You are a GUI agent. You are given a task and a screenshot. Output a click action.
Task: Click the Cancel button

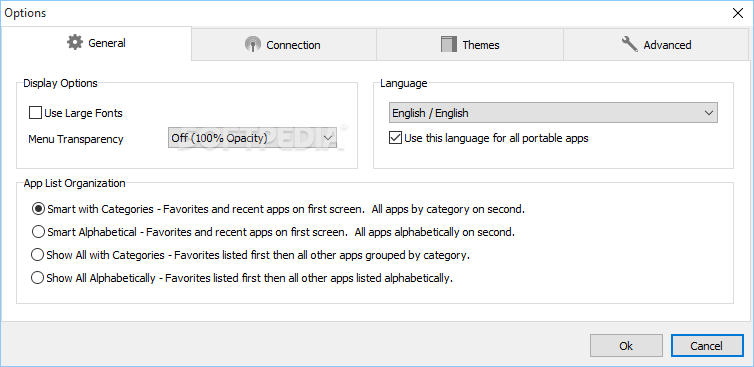(x=707, y=345)
